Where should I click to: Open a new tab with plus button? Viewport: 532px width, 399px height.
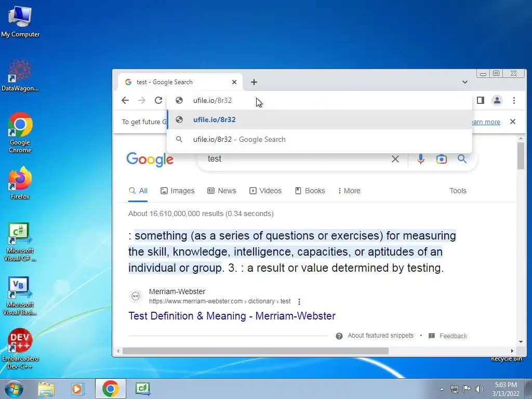pos(254,82)
